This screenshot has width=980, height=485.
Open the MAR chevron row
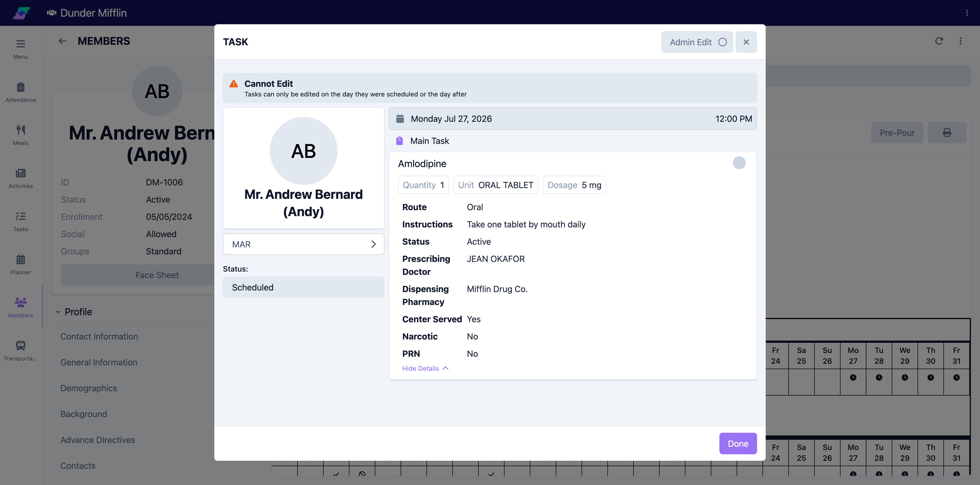tap(303, 244)
